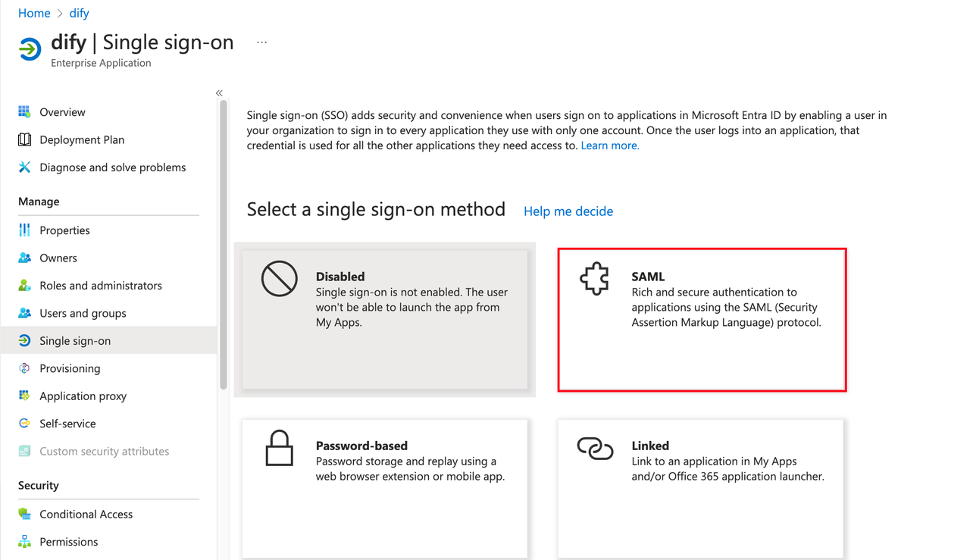Click the dify app logo icon
This screenshot has width=970, height=560.
tap(30, 49)
